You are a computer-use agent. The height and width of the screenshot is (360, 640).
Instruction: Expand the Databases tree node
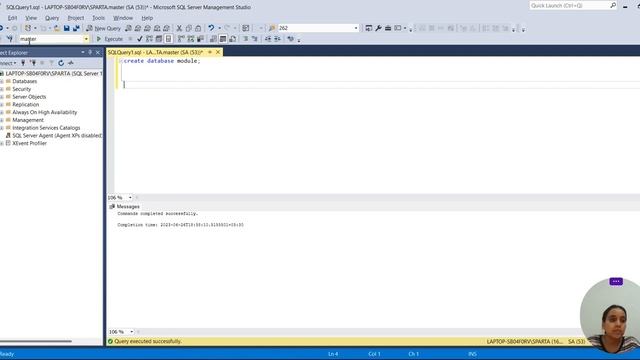tap(2, 81)
